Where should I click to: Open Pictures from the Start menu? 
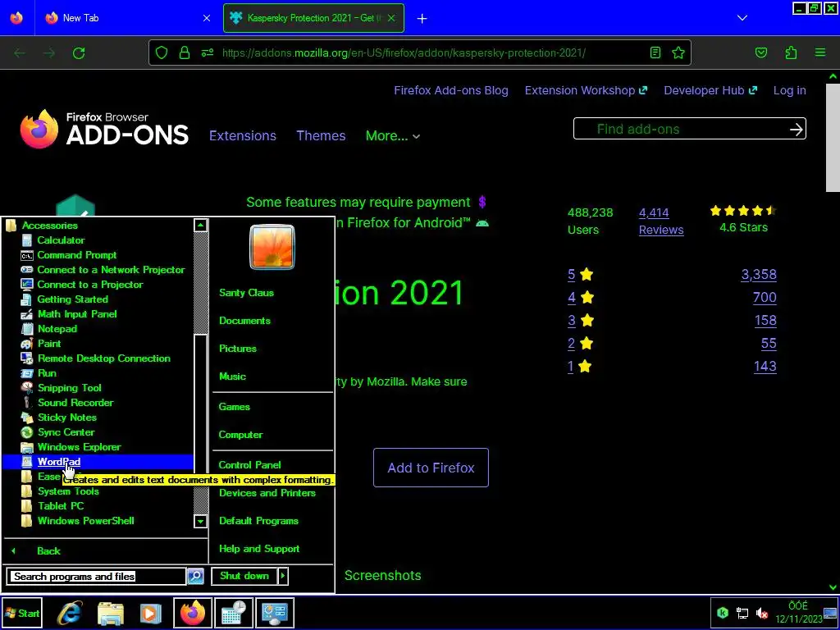coord(238,348)
